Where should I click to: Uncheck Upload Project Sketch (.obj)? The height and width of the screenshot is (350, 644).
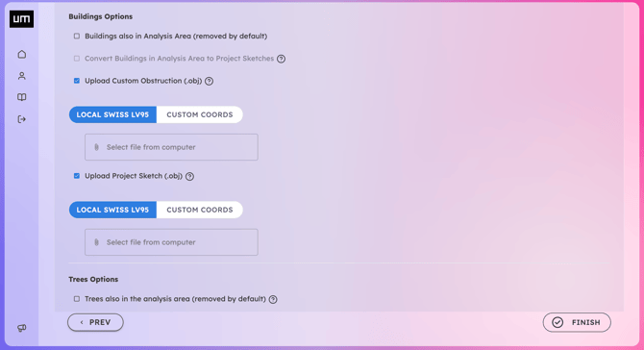click(x=77, y=176)
